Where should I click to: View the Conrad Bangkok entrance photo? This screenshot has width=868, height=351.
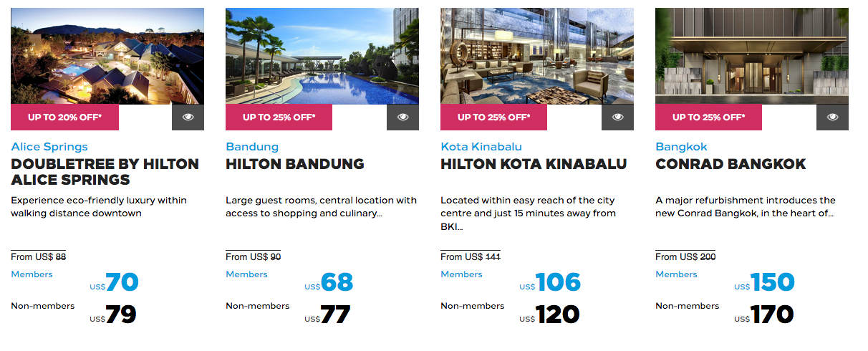click(752, 56)
